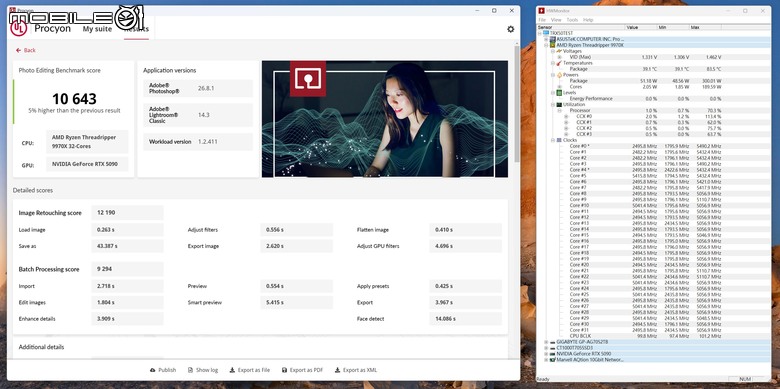Click the HWMonitor title bar app icon
The width and height of the screenshot is (780, 389).
coord(541,11)
